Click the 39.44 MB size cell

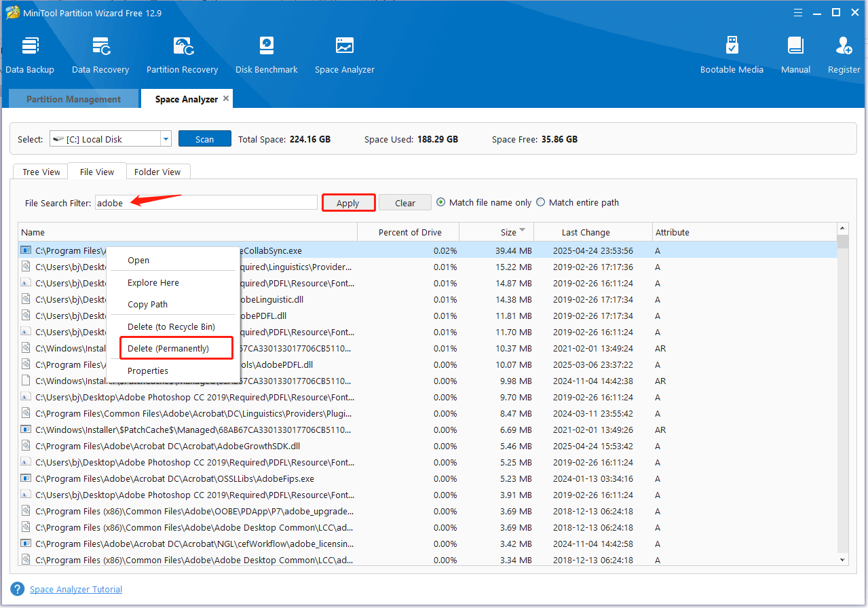pos(513,250)
